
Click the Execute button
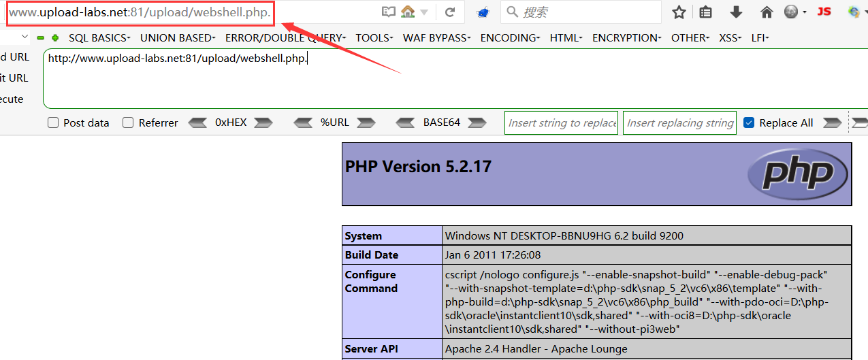pos(12,99)
